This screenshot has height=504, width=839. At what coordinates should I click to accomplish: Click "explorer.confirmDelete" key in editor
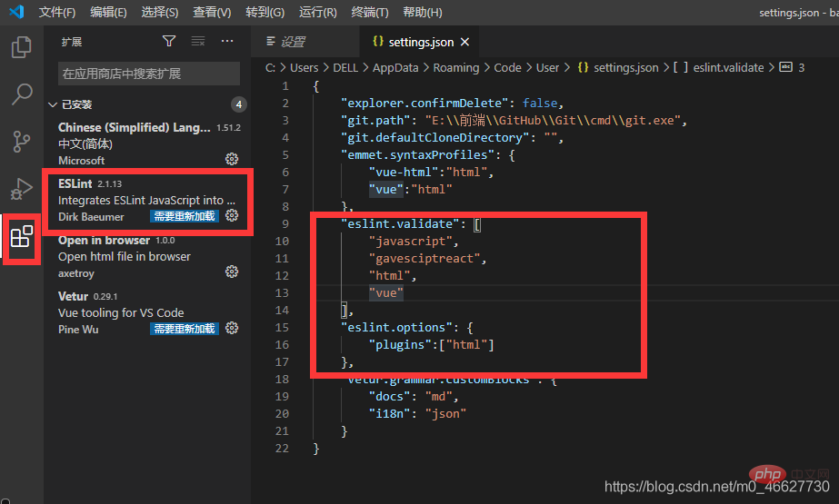point(424,103)
